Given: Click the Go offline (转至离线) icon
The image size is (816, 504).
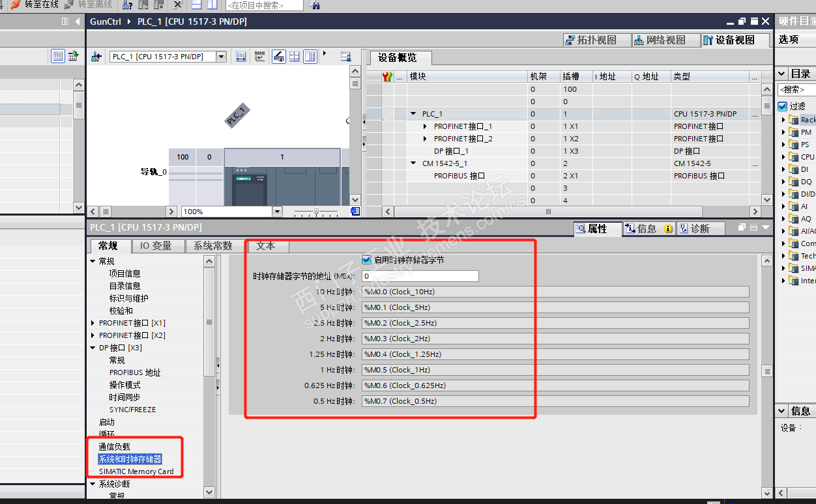Looking at the screenshot, I should coord(69,5).
